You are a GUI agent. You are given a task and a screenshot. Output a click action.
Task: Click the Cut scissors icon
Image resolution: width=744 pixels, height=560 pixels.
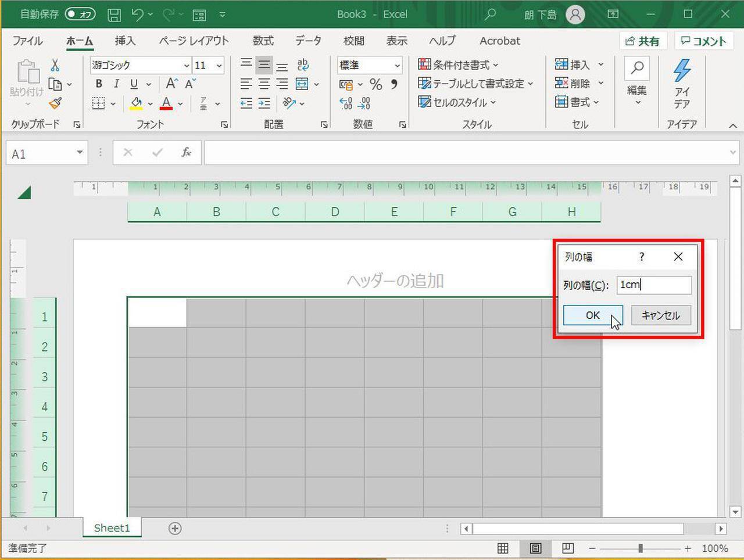point(55,65)
